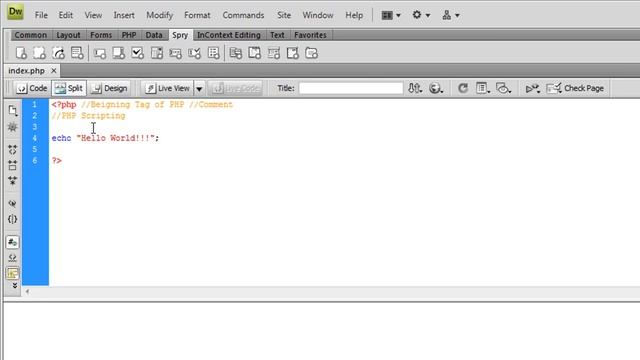
Task: Balance braces in coding toolbar
Action: click(13, 219)
